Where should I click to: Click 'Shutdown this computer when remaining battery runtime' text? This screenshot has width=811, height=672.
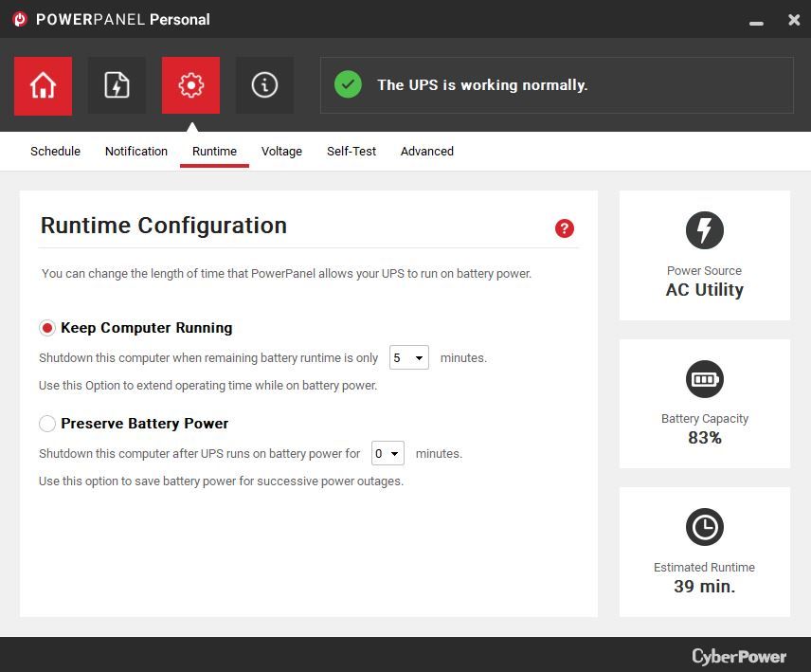208,358
